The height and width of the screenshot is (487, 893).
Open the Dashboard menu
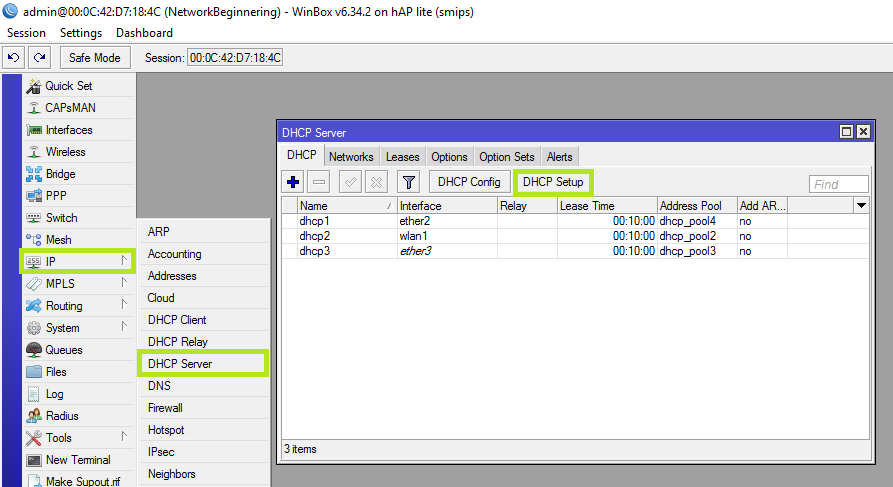pyautogui.click(x=145, y=33)
